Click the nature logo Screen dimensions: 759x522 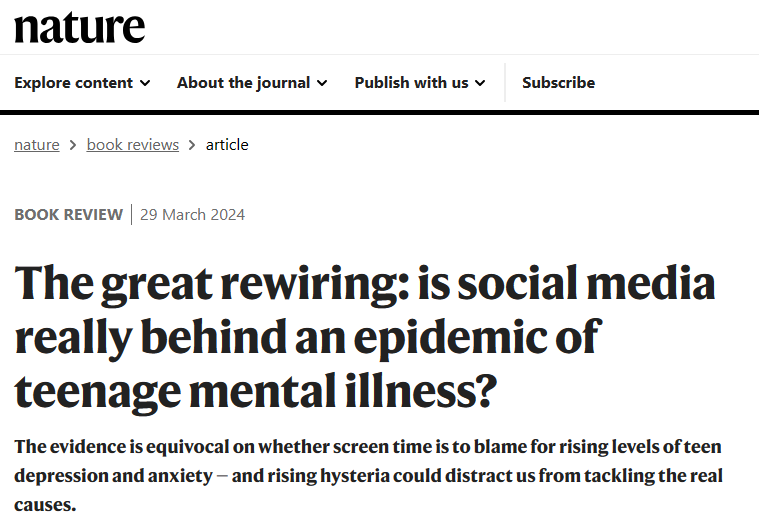coord(79,27)
